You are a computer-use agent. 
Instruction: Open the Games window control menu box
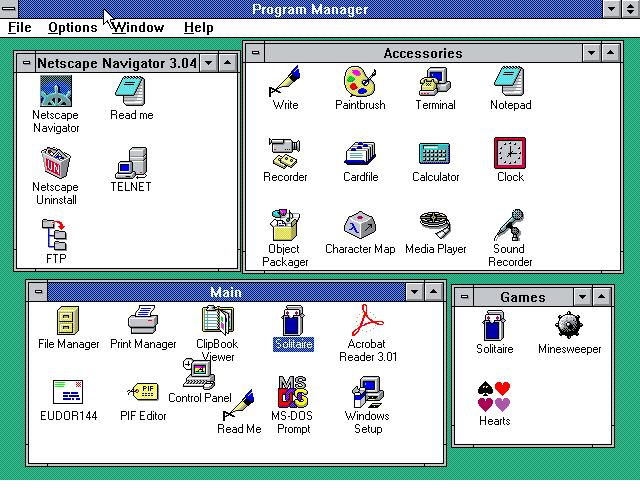coord(464,297)
